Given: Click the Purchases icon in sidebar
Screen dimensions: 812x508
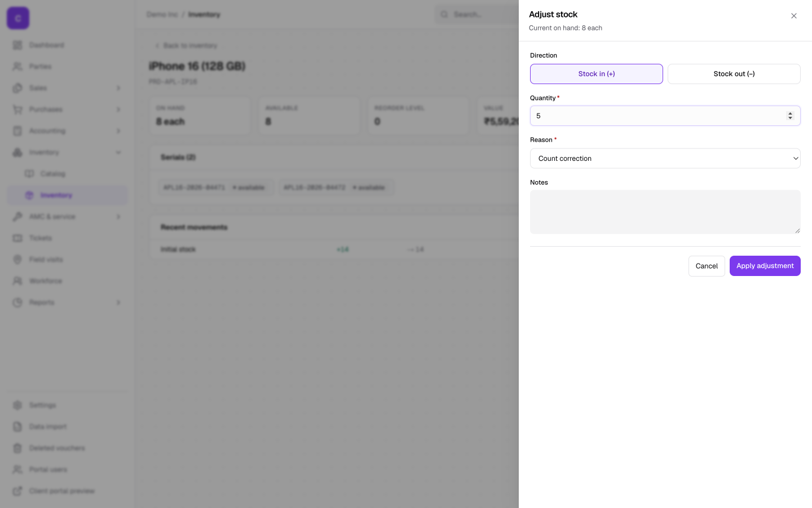Looking at the screenshot, I should [x=17, y=110].
